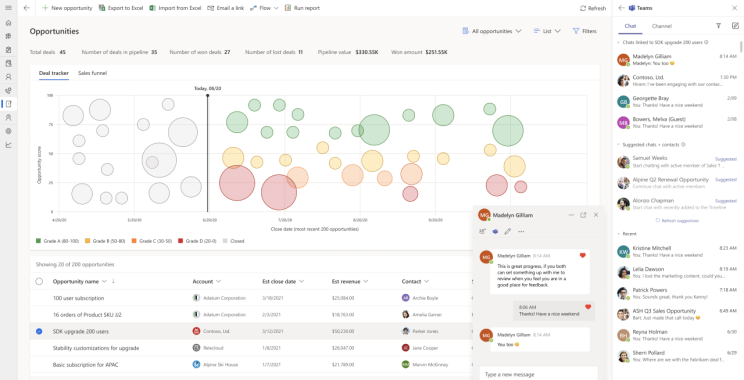Open 'Alpine Q2 Renewal Opportunity' suggested chat
This screenshot has height=380, width=744.
pos(677,183)
